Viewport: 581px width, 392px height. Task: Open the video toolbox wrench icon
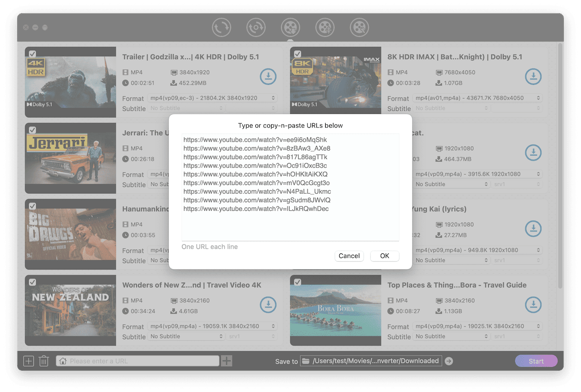359,27
